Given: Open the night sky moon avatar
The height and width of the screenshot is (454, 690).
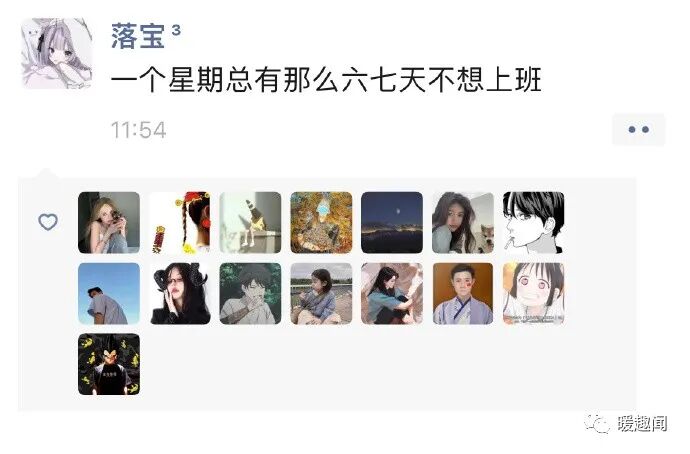Looking at the screenshot, I should pyautogui.click(x=392, y=223).
